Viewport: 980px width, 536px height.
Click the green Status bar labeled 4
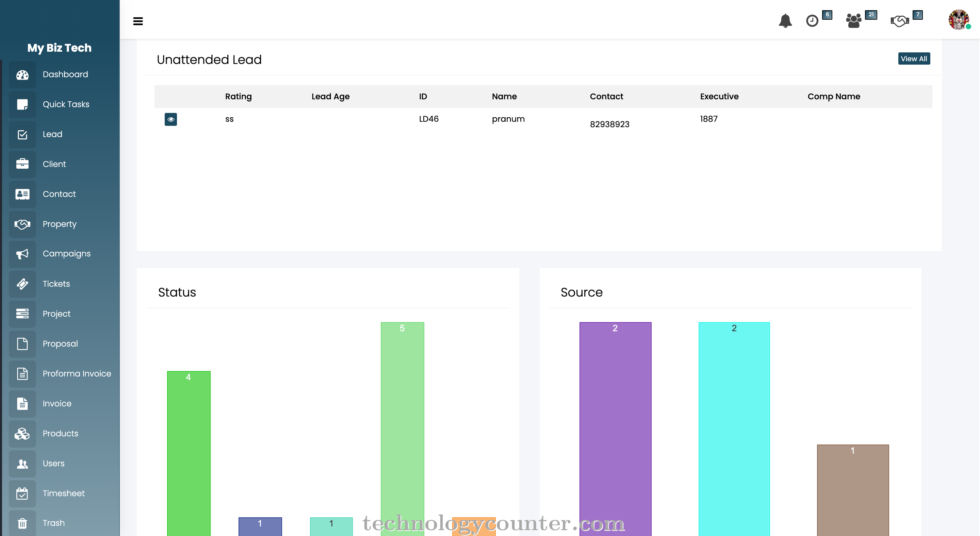click(x=189, y=453)
